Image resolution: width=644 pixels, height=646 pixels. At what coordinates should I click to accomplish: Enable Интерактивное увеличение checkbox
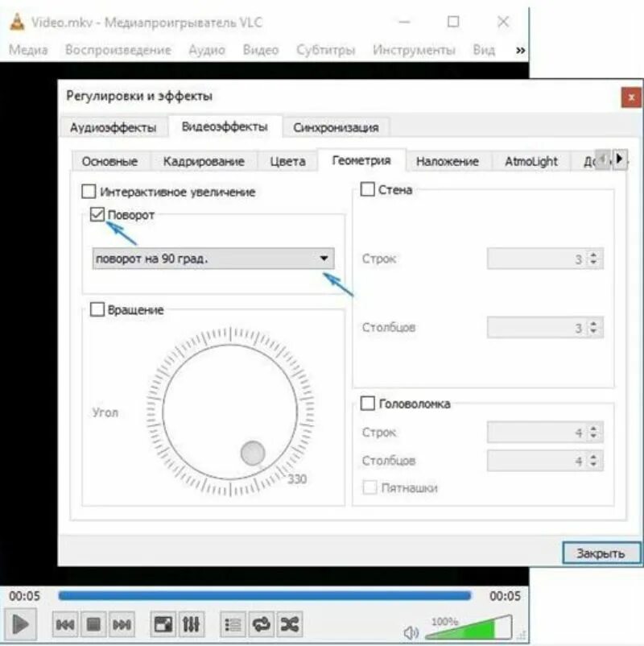click(x=89, y=192)
